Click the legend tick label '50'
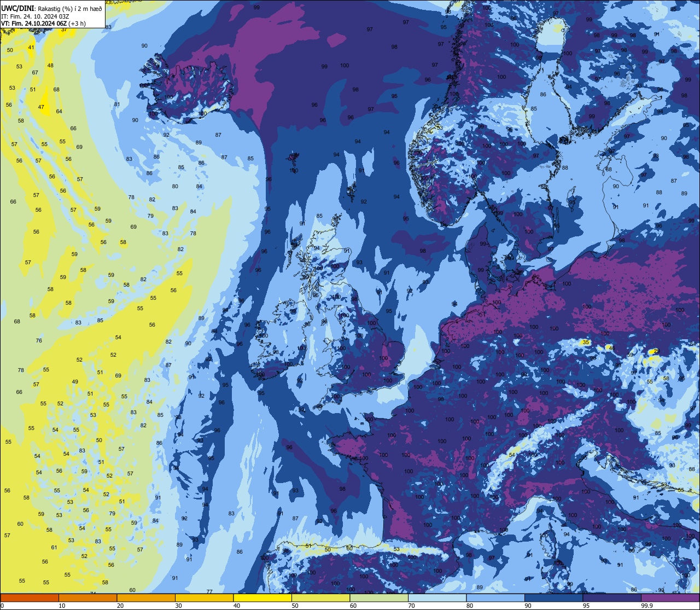Viewport: 700px width, 610px height. [295, 606]
